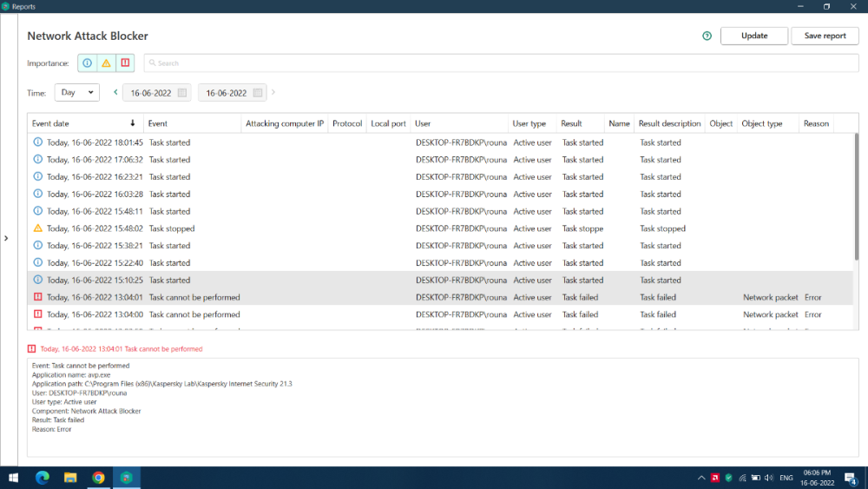Open Microsoft Edge from the taskbar

tap(42, 478)
